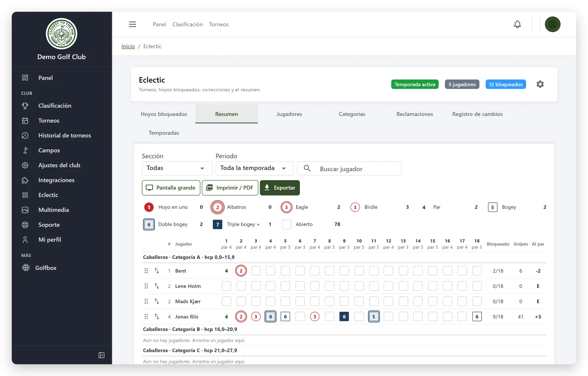
Task: Select the Triple bogey + legend marker
Action: point(218,224)
